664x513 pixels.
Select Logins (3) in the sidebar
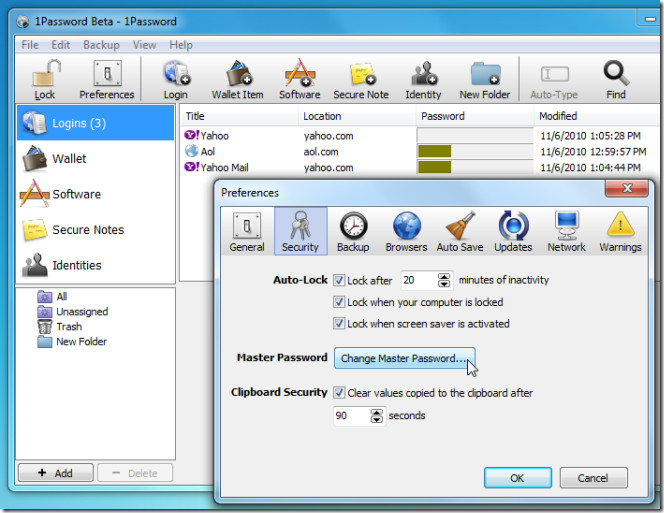click(x=96, y=123)
